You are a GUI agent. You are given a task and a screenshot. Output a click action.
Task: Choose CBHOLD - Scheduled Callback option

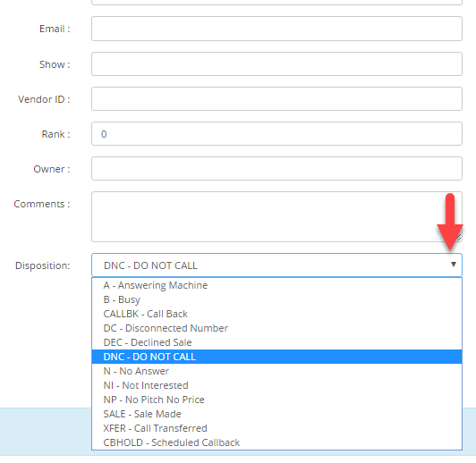pos(276,442)
